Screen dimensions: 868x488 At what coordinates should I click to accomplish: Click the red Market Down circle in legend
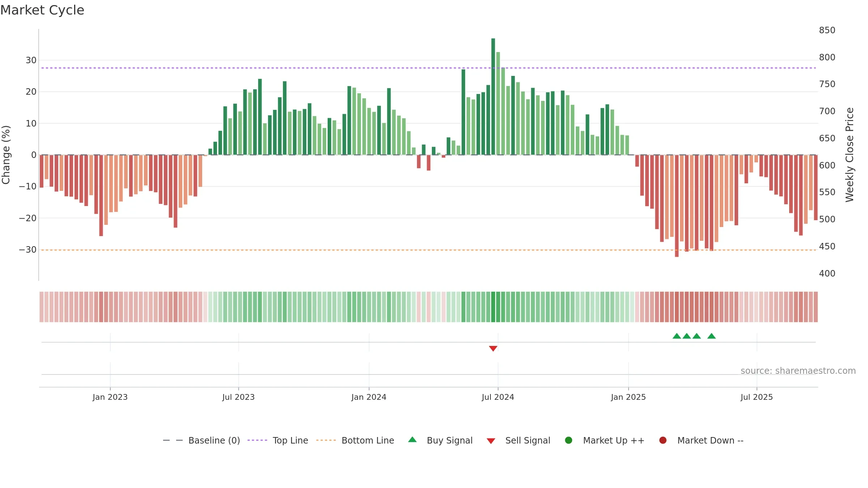663,440
